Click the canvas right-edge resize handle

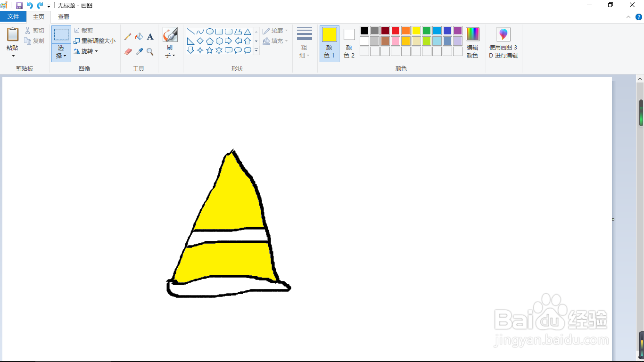coord(613,219)
